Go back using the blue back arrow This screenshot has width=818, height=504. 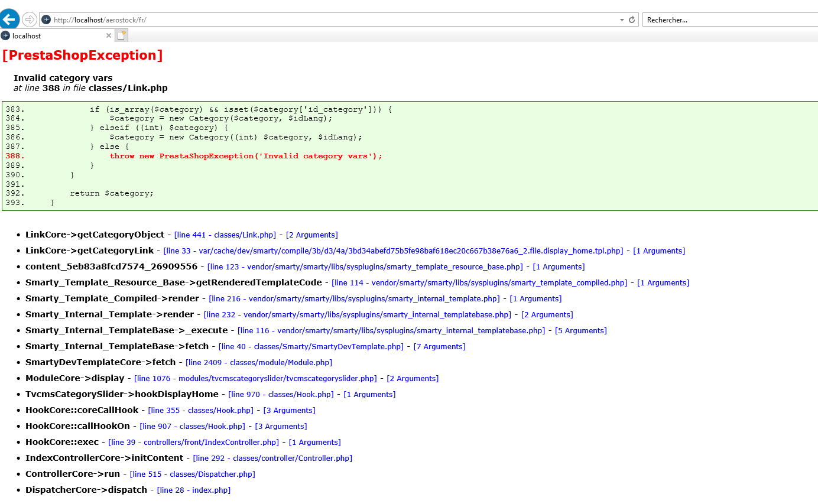[9, 19]
